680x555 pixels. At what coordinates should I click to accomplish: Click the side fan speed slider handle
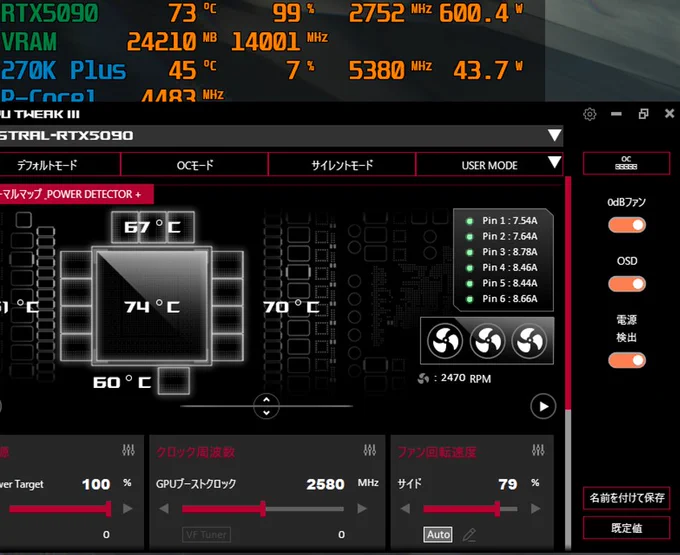coord(497,509)
